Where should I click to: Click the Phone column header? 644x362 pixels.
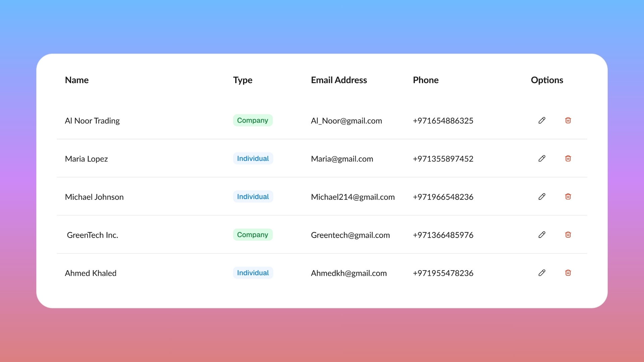pos(426,80)
